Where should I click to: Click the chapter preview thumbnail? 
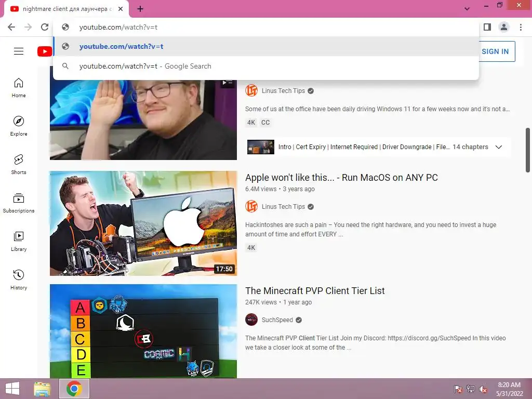click(x=261, y=147)
